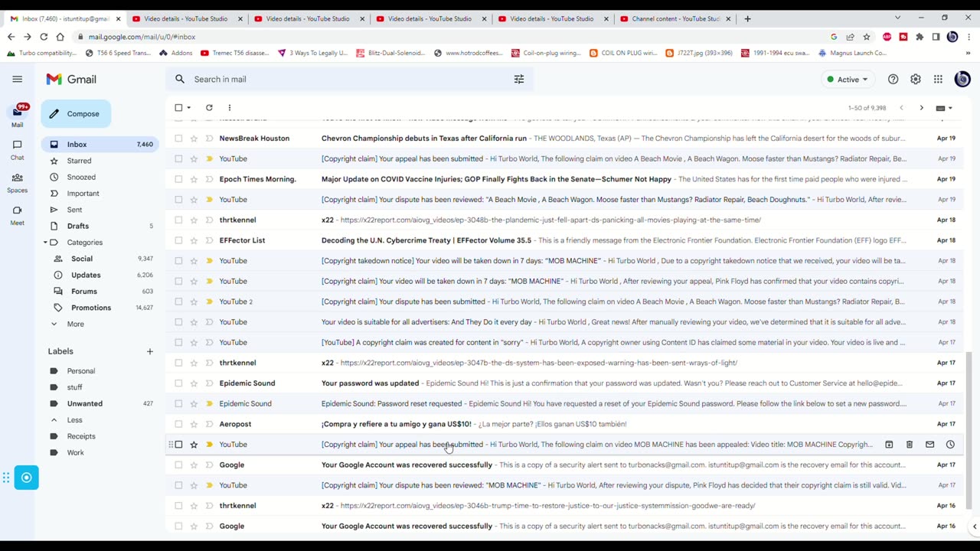Select the Epoch Times Morning email checkbox

[178, 179]
